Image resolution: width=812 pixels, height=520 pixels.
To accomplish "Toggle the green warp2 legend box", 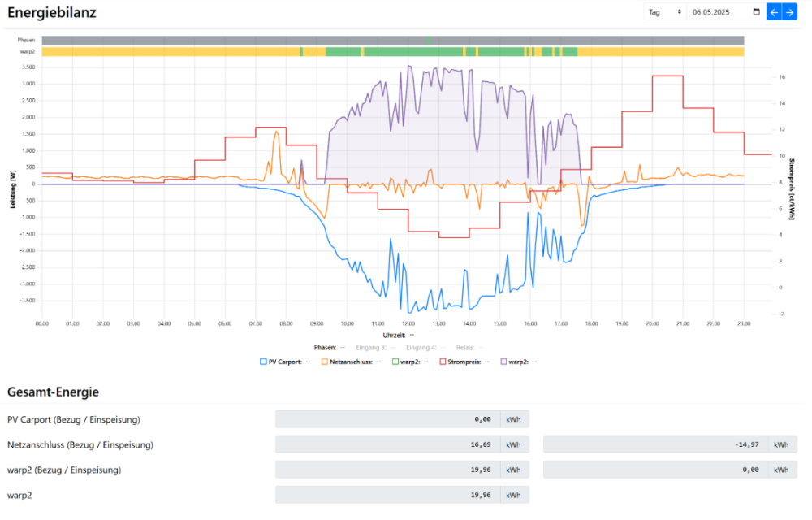I will pos(395,362).
